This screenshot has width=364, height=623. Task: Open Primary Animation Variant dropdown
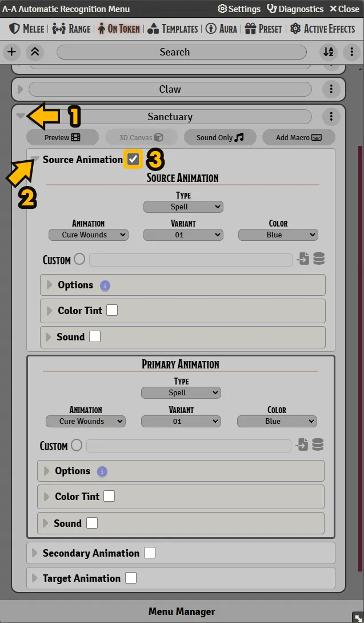coord(181,421)
